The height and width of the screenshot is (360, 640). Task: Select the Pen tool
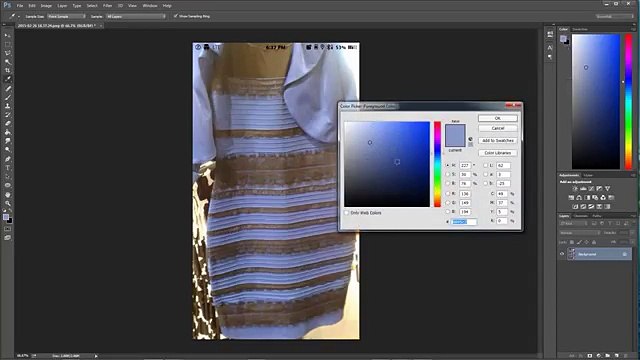point(7,159)
